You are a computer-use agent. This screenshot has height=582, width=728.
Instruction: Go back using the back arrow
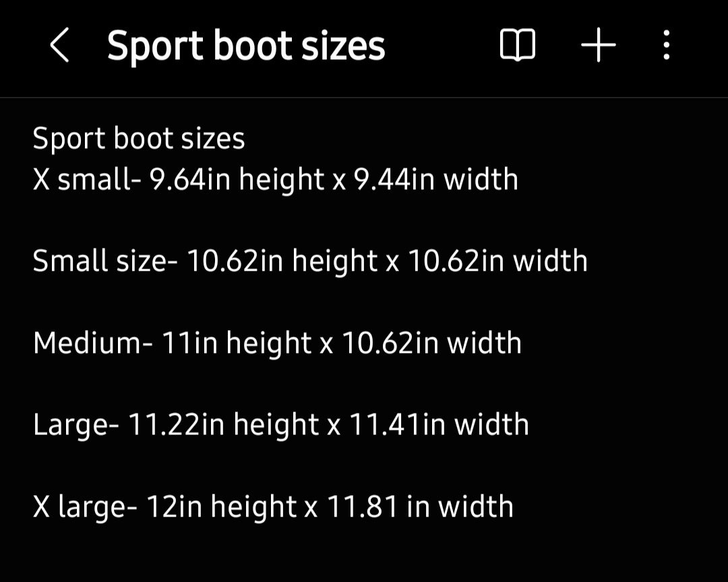click(x=59, y=46)
